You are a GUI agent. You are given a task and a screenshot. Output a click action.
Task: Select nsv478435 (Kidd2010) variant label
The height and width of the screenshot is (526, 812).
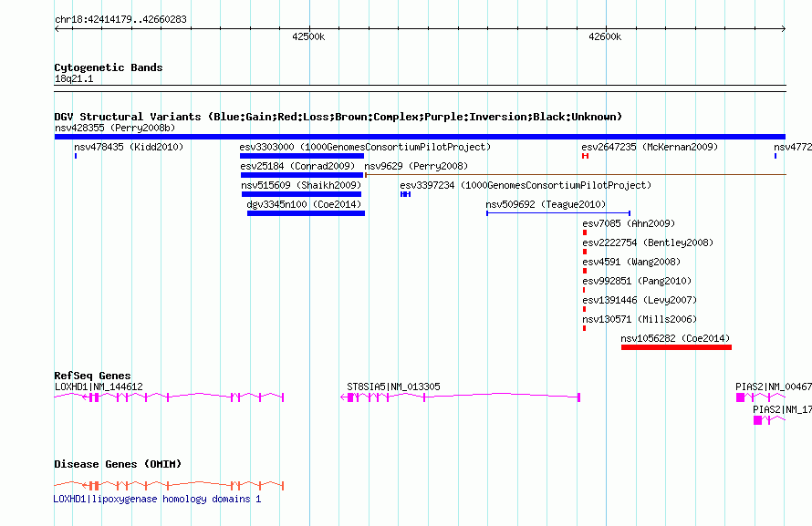click(129, 147)
